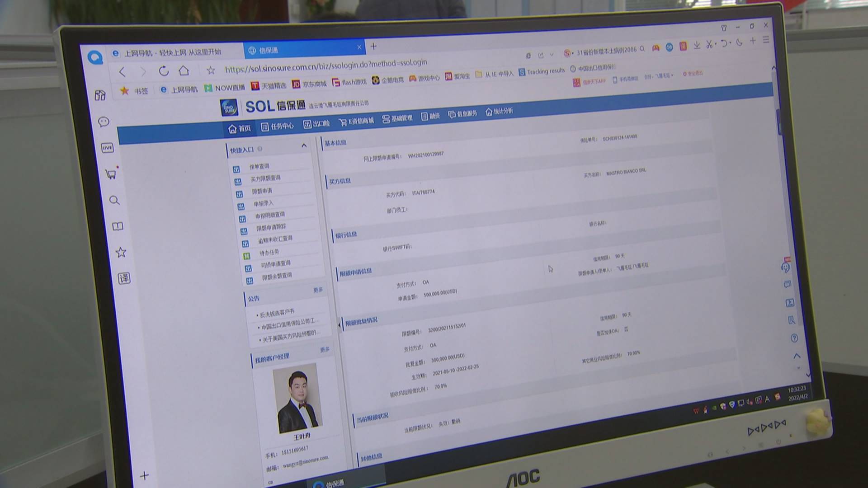
Task: Open a new tab with the plus button
Action: (x=373, y=46)
